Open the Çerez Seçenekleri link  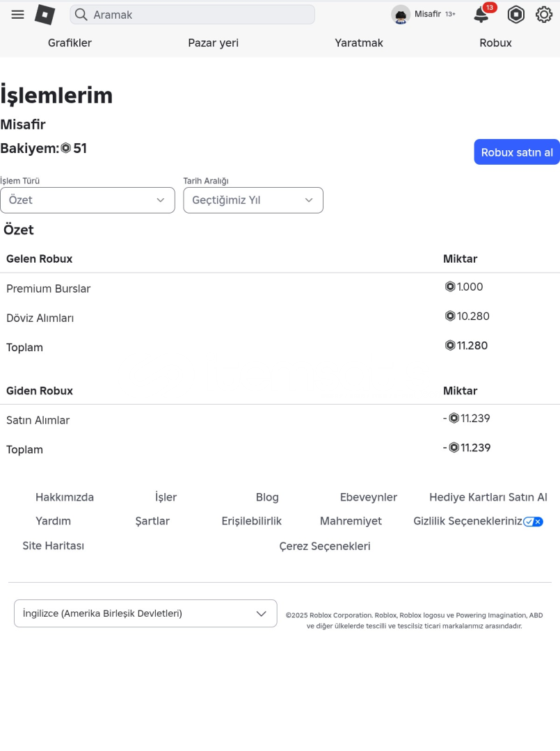tap(325, 546)
